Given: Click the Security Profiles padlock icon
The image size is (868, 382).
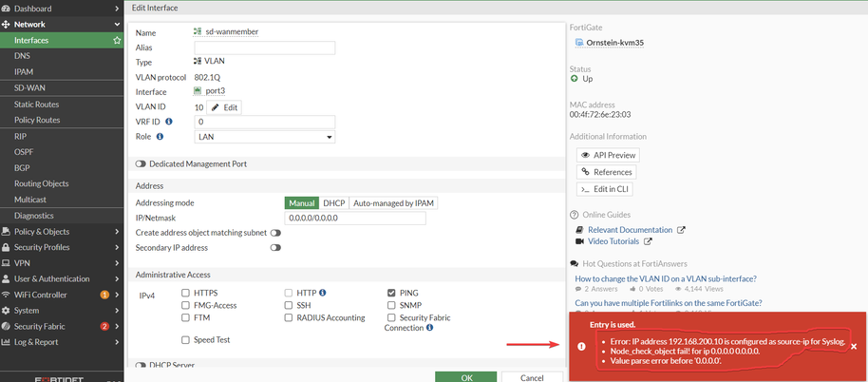Looking at the screenshot, I should click(x=6, y=247).
